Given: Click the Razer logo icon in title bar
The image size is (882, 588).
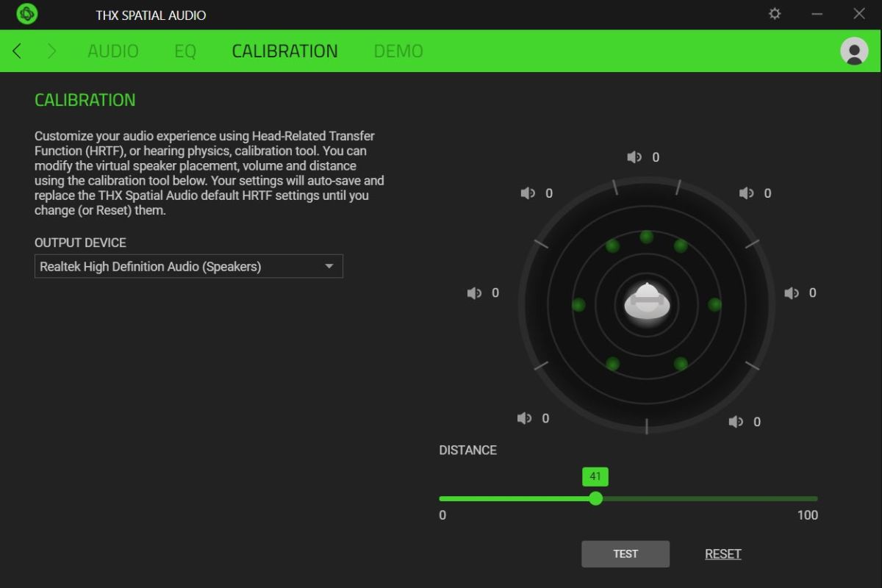Looking at the screenshot, I should [x=26, y=14].
